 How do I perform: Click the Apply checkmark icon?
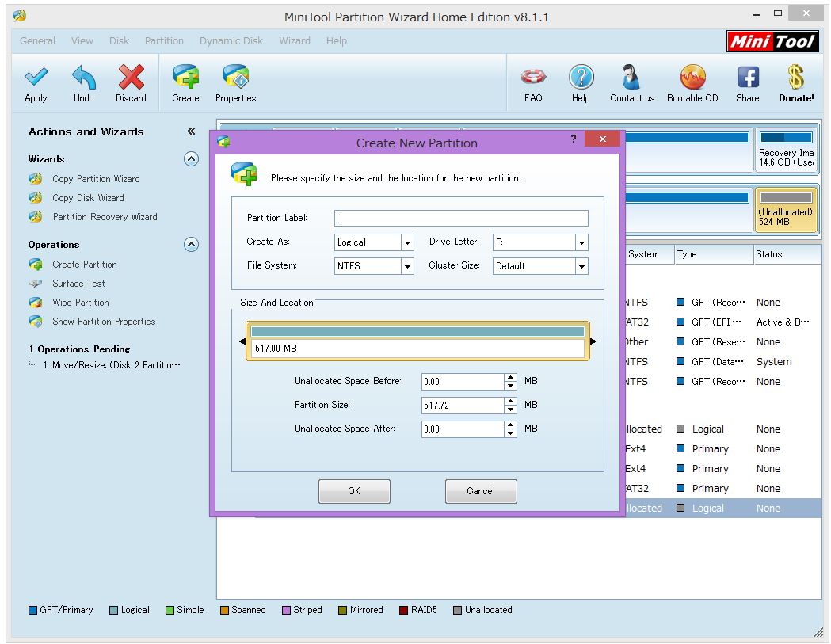[x=36, y=77]
